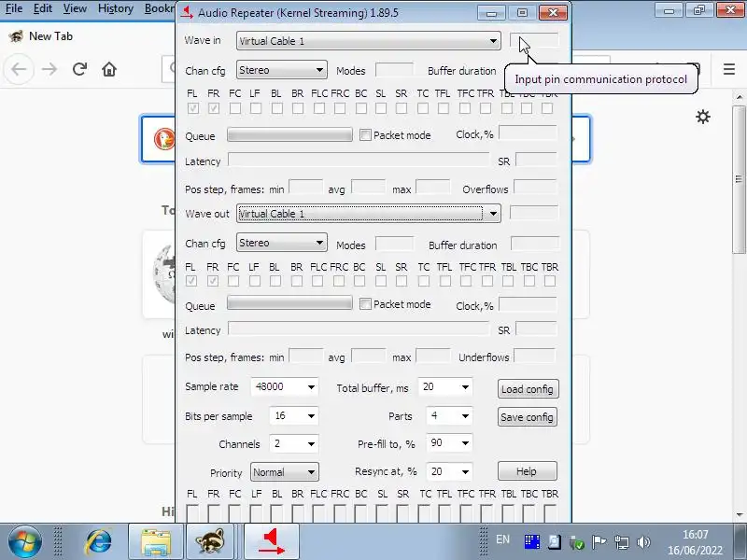Toggle Wave out FL channel checkbox

191,281
